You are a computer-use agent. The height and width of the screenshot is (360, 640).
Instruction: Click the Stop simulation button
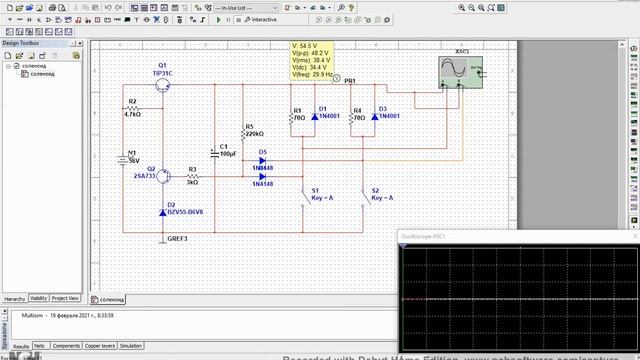click(x=238, y=20)
